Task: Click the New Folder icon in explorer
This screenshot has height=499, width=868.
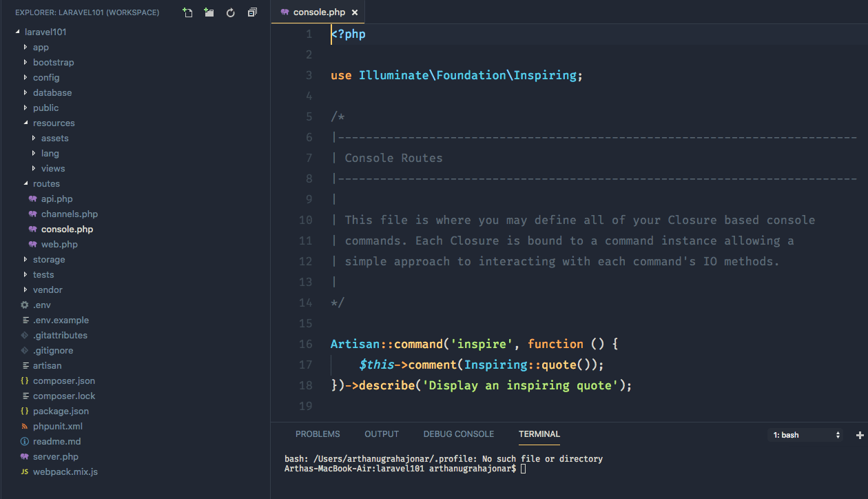Action: coord(209,12)
